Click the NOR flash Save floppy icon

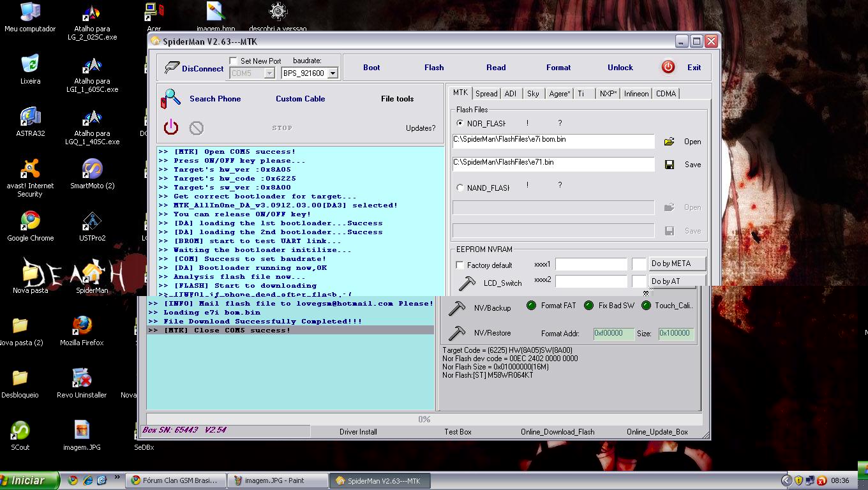pyautogui.click(x=670, y=165)
